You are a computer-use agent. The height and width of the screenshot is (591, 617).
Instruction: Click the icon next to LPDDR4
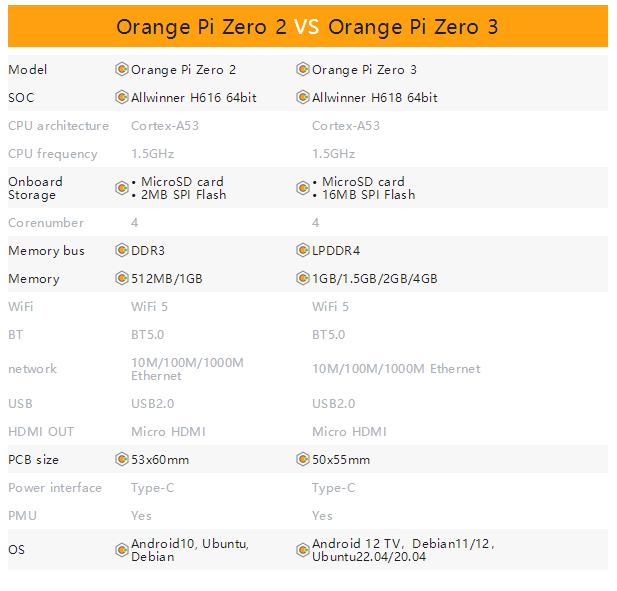pos(303,250)
